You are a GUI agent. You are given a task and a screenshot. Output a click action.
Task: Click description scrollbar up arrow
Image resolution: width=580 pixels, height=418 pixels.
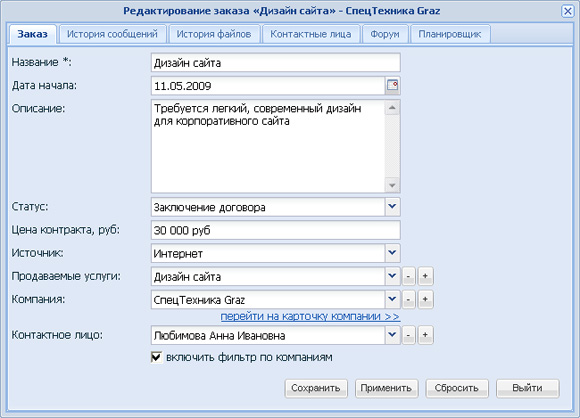point(392,108)
